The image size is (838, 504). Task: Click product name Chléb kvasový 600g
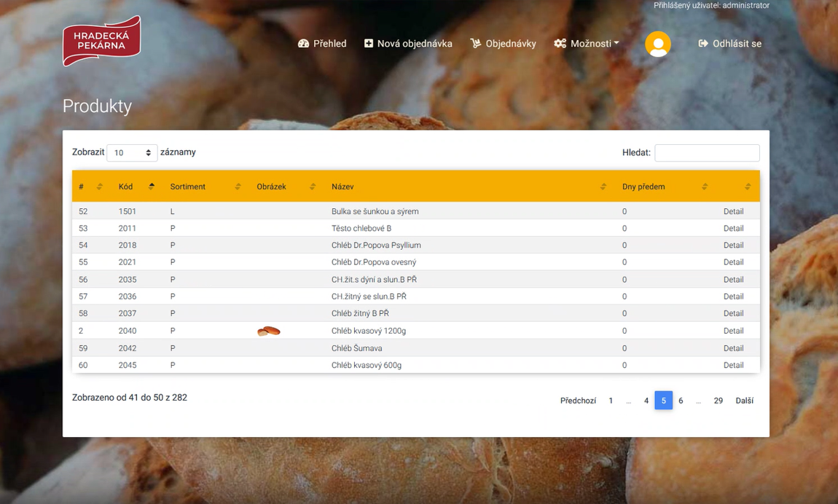tap(366, 365)
